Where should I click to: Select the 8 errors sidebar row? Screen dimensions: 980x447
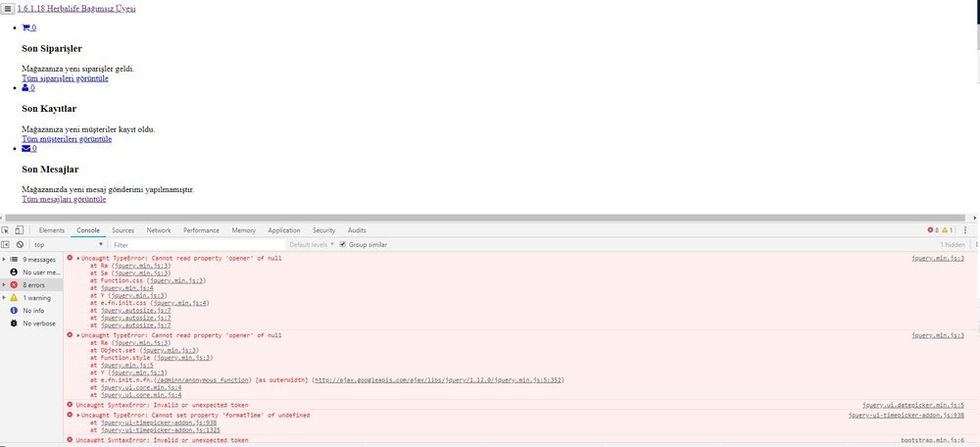[31, 285]
